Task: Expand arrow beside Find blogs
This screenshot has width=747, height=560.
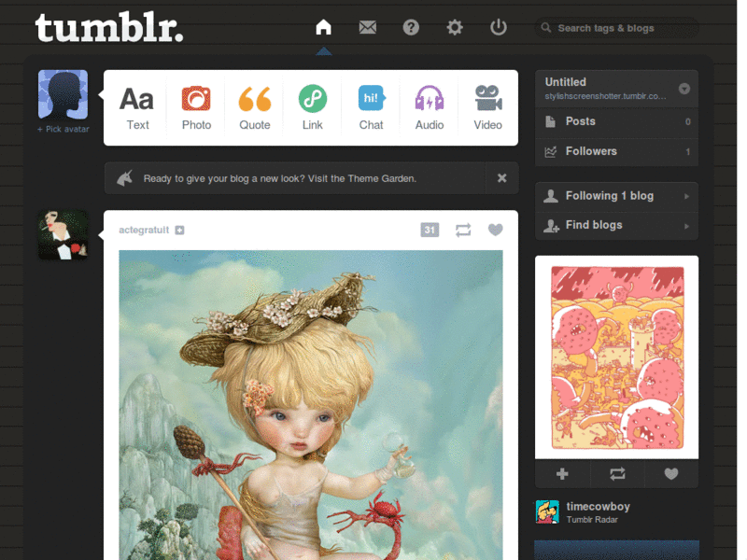Action: [x=686, y=226]
